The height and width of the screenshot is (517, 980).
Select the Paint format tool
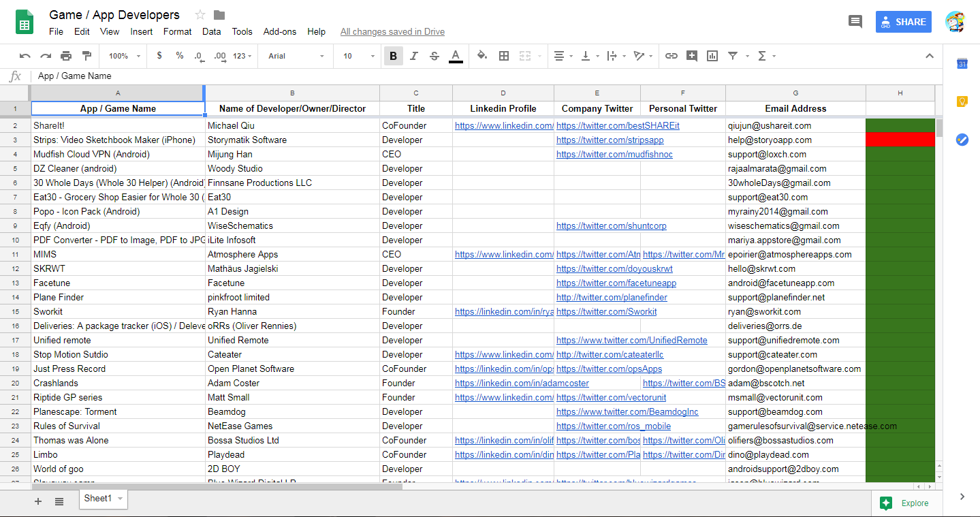86,56
